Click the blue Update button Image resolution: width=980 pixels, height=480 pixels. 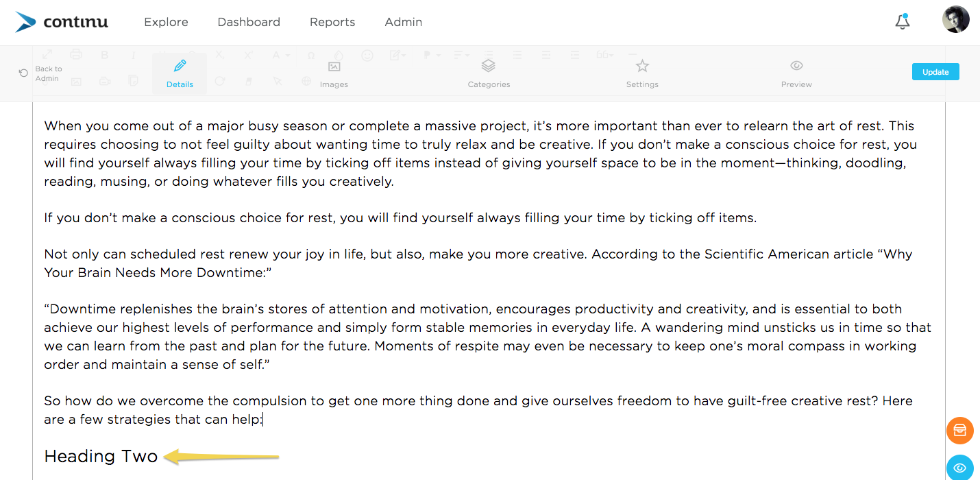point(935,72)
